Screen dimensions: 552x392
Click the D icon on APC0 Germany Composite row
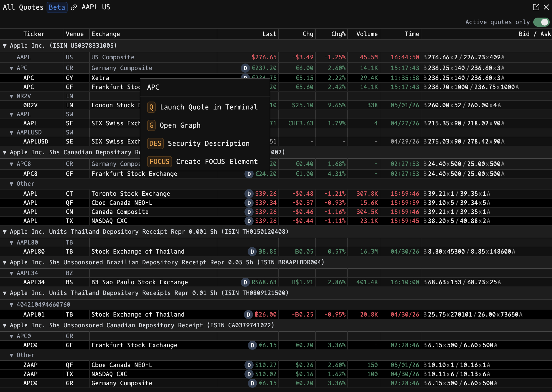(x=252, y=383)
